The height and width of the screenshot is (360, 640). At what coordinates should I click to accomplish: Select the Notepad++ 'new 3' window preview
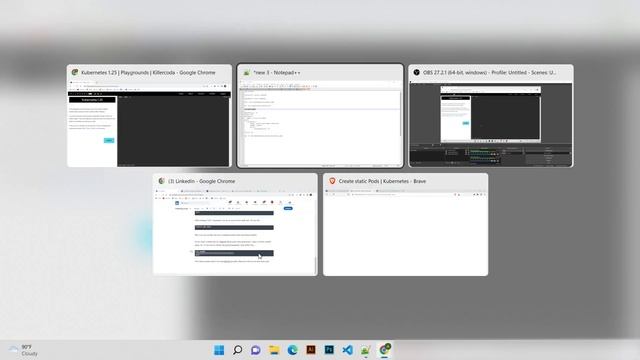(x=320, y=116)
